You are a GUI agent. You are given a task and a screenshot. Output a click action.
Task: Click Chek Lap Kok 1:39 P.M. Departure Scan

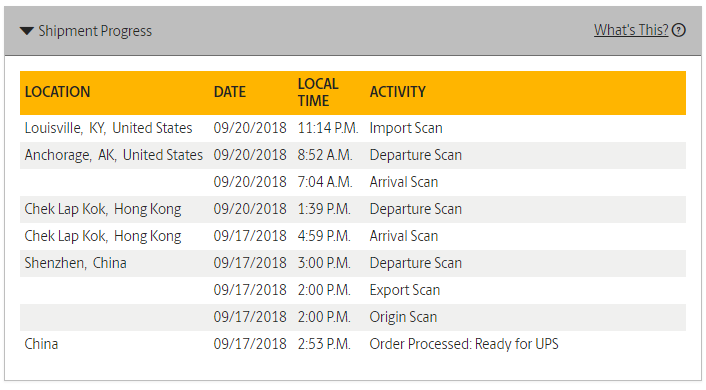pos(353,209)
